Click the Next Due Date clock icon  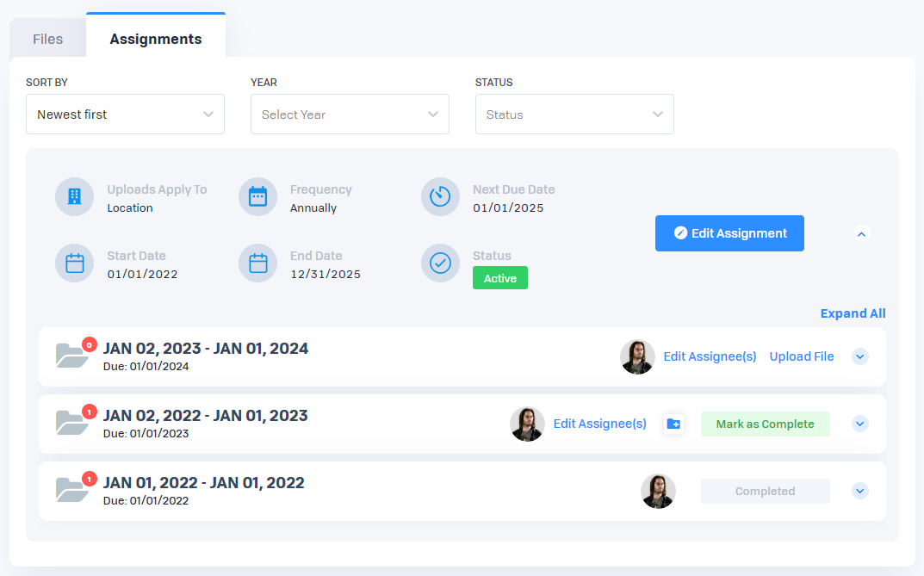point(440,197)
